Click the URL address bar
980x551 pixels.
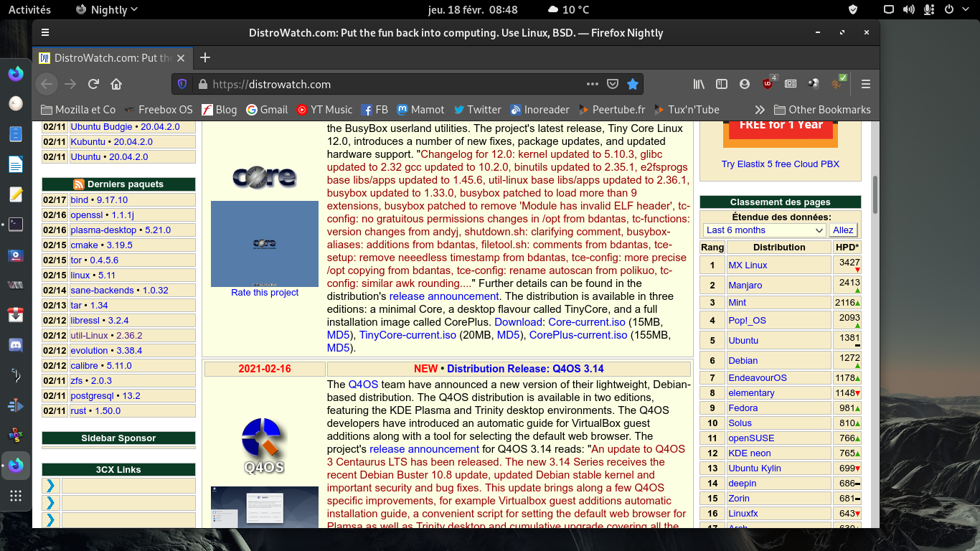402,84
